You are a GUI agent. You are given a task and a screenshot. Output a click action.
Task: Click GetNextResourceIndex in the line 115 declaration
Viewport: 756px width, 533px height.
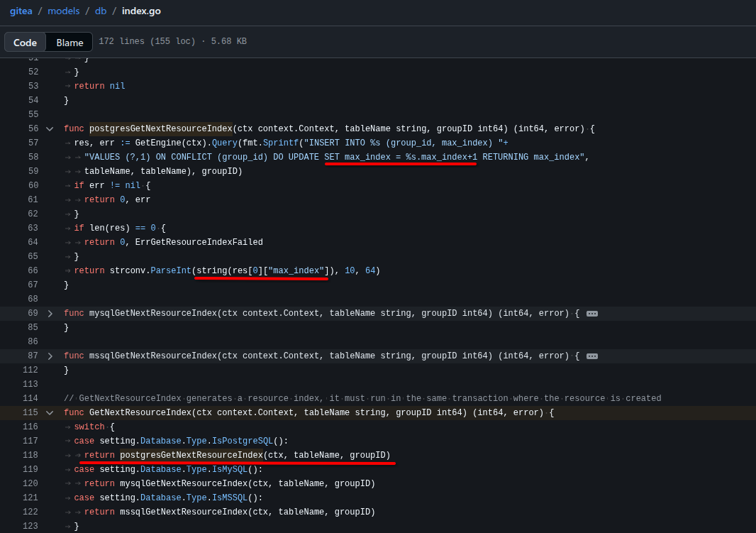(140, 413)
